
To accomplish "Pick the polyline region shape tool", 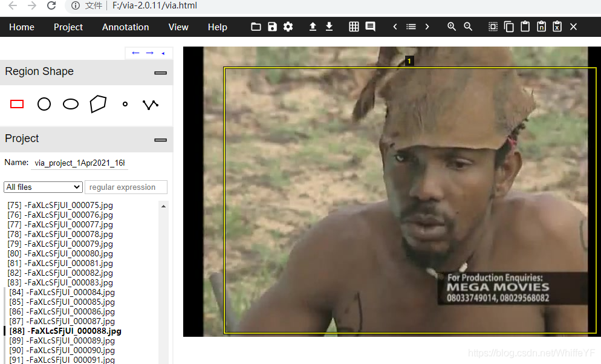I will tap(150, 104).
